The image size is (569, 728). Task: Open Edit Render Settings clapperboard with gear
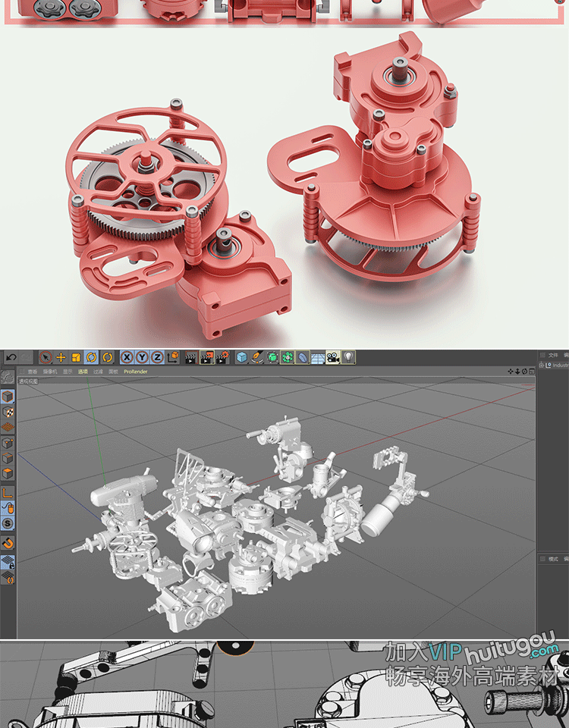tap(222, 357)
